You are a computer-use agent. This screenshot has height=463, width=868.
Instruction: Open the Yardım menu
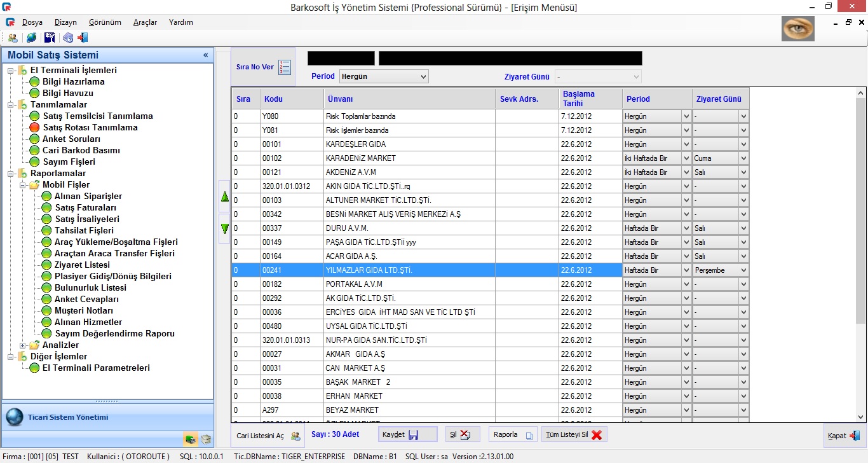point(181,22)
